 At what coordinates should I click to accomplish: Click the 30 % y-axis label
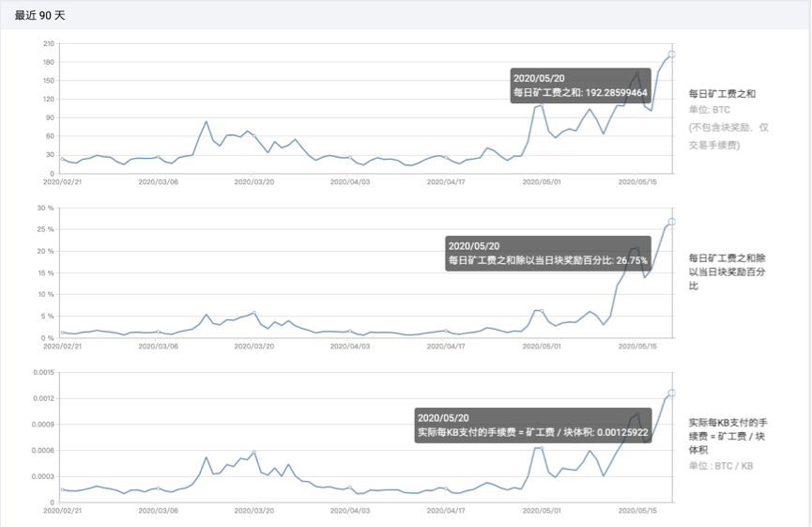[x=45, y=209]
